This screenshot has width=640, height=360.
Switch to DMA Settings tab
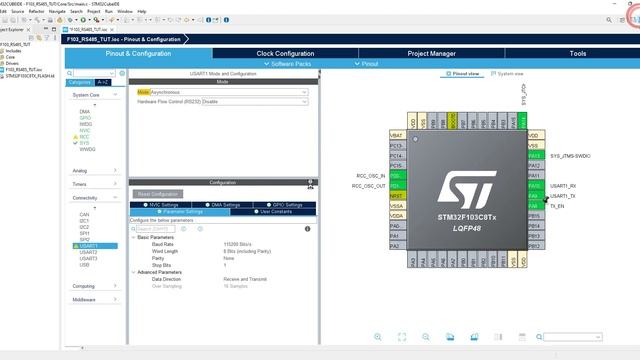pos(222,205)
